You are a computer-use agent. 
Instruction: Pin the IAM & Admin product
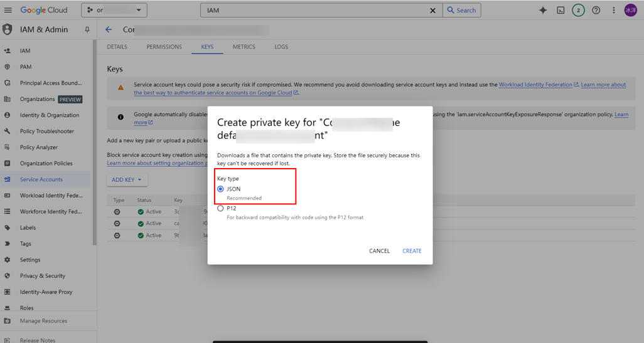87,29
